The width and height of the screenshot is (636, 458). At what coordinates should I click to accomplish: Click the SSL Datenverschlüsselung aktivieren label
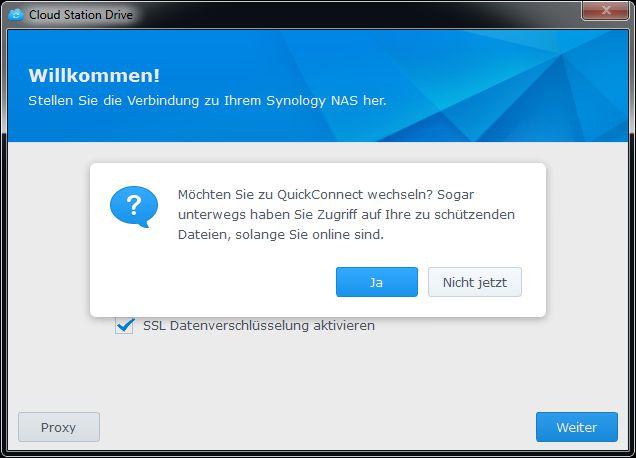[x=259, y=325]
